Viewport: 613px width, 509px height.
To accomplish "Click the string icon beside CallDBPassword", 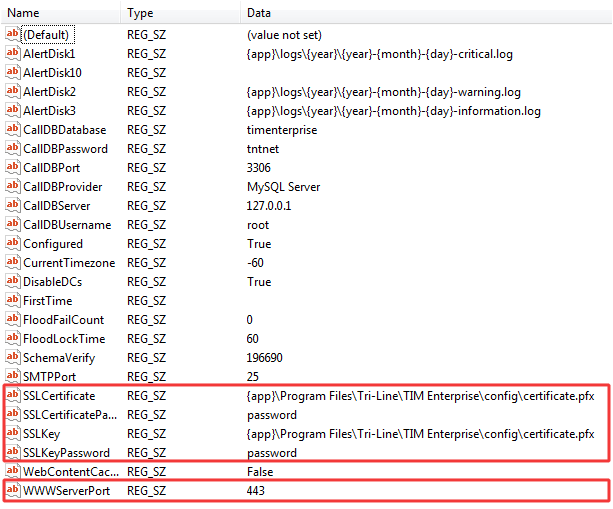I will click(x=13, y=149).
